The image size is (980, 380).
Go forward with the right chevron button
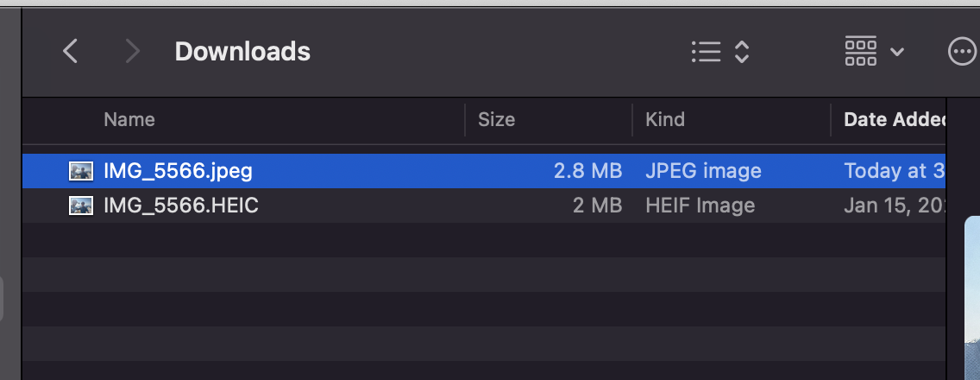[x=132, y=51]
